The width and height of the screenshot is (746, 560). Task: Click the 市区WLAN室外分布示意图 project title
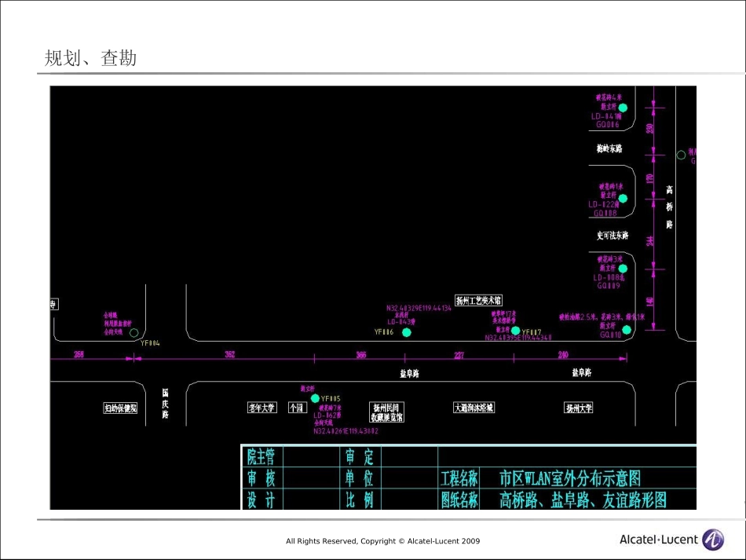(x=570, y=478)
